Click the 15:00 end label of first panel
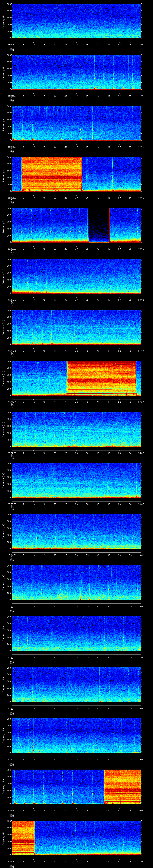 pos(141,44)
